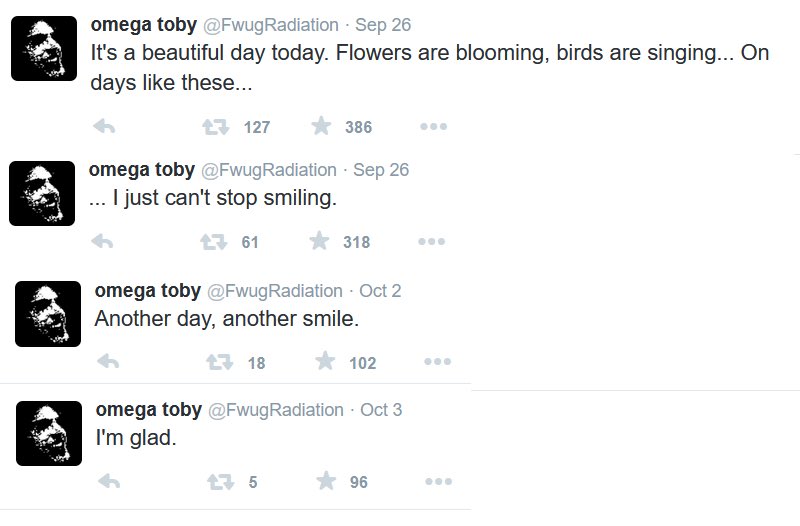Reply to "Another day, another smile" tweet
This screenshot has width=800, height=526.
coord(108,363)
